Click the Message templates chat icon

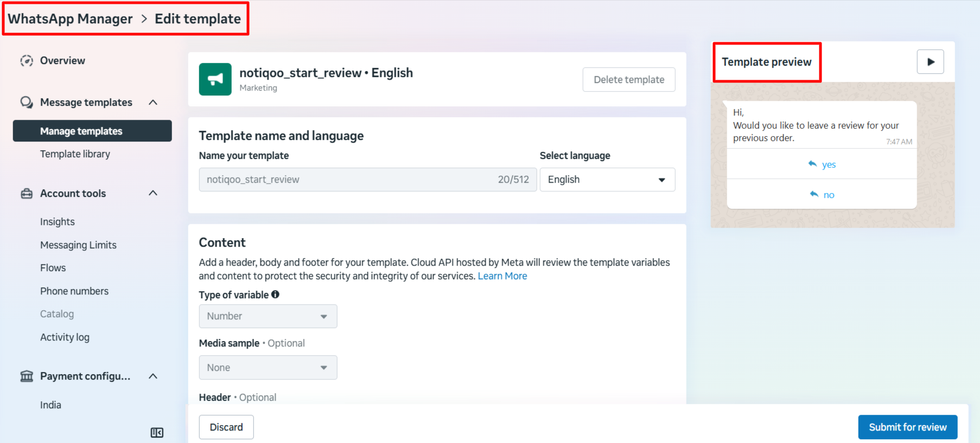pyautogui.click(x=27, y=102)
